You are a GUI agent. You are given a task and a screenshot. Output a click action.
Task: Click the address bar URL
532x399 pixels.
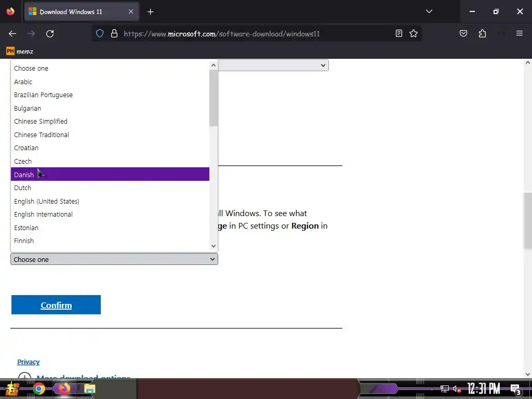click(x=221, y=34)
